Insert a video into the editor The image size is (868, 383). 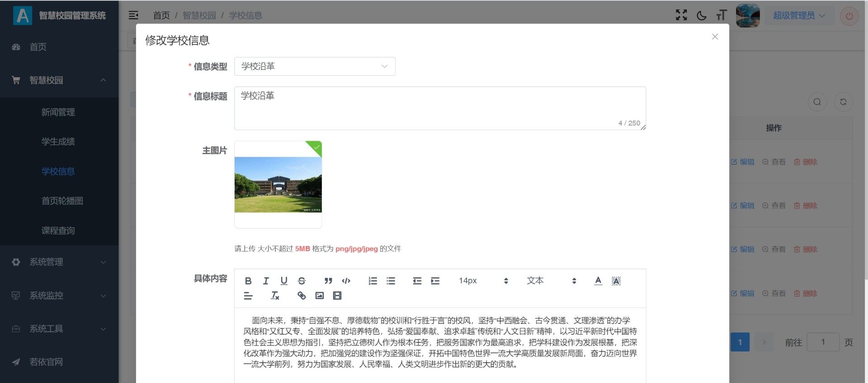(x=337, y=296)
